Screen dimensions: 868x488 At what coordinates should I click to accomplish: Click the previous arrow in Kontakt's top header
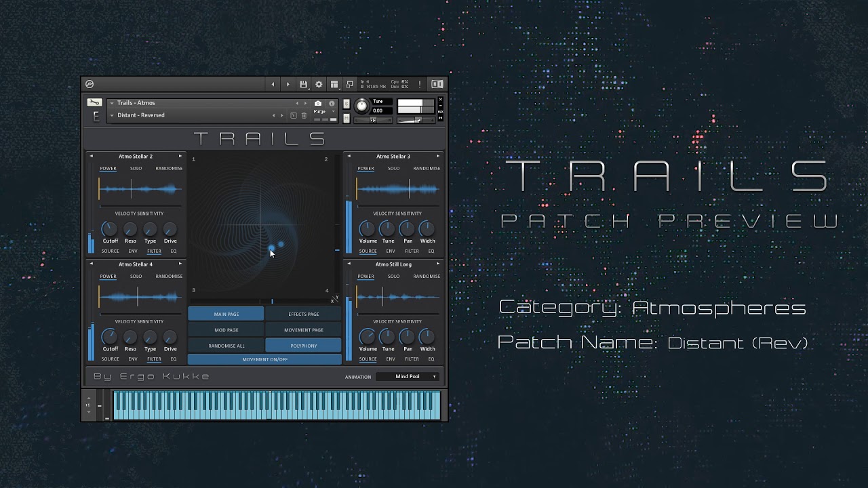pos(273,84)
